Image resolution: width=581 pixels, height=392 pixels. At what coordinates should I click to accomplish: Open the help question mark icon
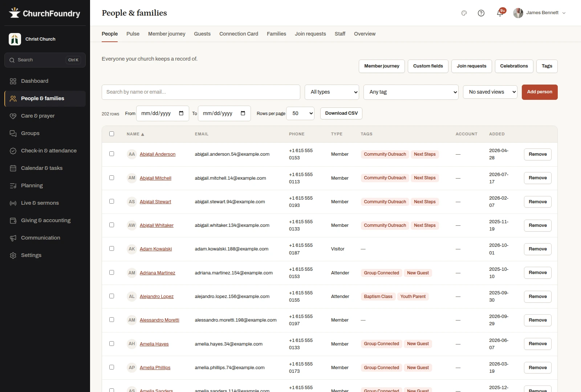click(481, 13)
